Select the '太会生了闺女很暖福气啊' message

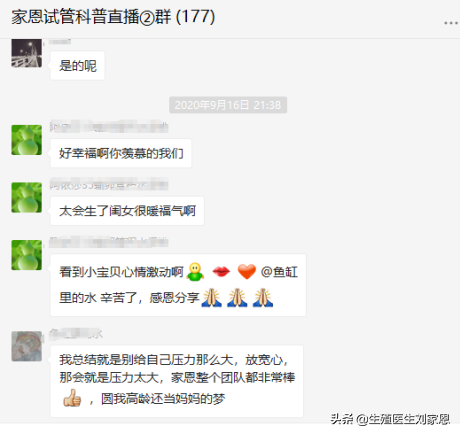click(127, 211)
